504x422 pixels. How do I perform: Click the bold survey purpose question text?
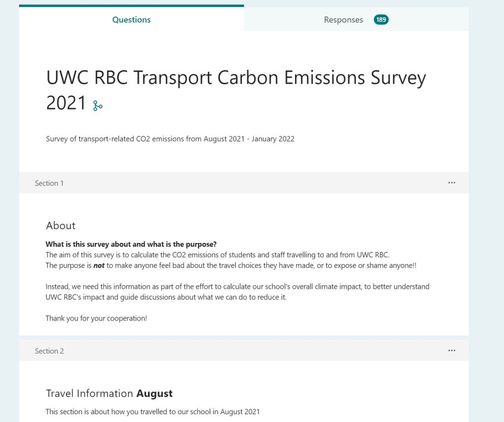[x=131, y=244]
